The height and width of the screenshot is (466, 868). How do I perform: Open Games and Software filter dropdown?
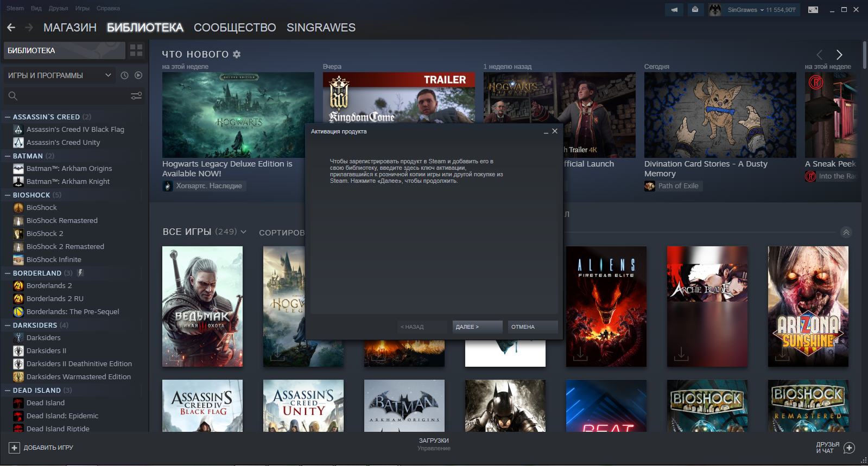pyautogui.click(x=59, y=75)
